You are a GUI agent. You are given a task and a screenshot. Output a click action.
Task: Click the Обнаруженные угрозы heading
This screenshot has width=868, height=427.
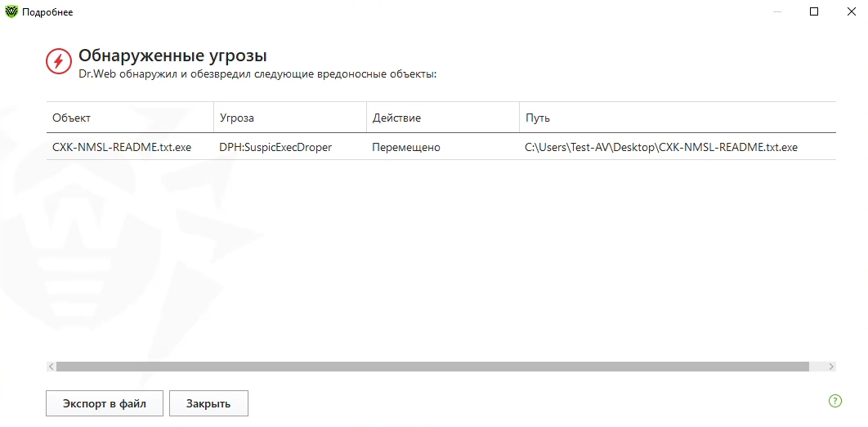pyautogui.click(x=172, y=56)
